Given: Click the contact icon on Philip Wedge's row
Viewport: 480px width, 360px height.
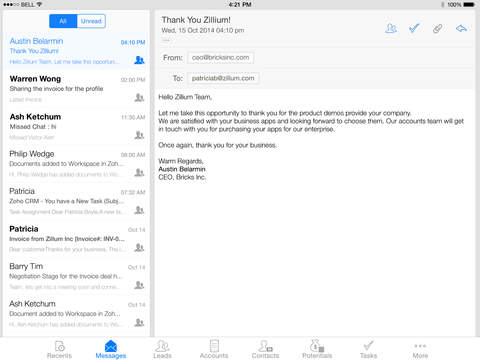Looking at the screenshot, I should click(139, 172).
